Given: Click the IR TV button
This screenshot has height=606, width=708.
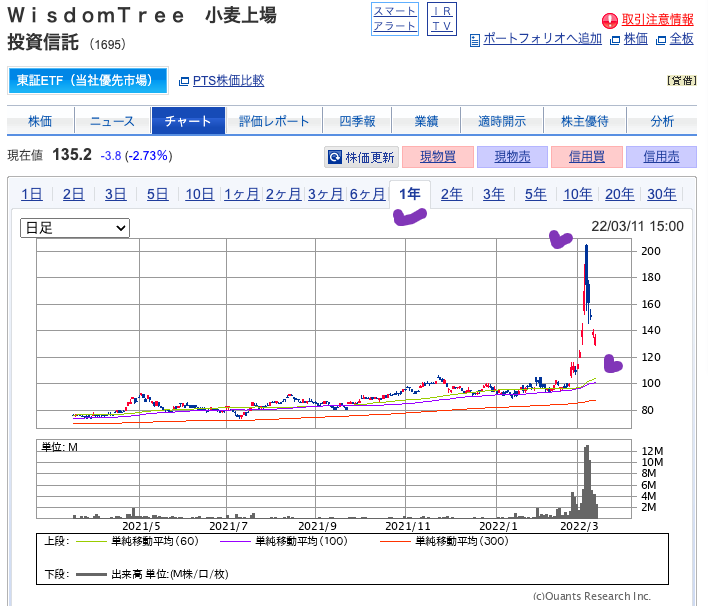Looking at the screenshot, I should 442,19.
